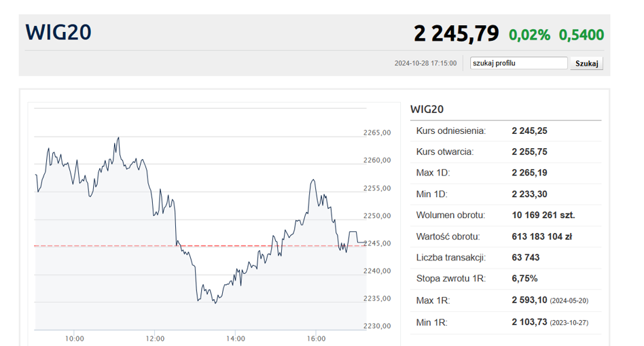
Task: Select the Kurs otwarcia row
Action: (505, 152)
